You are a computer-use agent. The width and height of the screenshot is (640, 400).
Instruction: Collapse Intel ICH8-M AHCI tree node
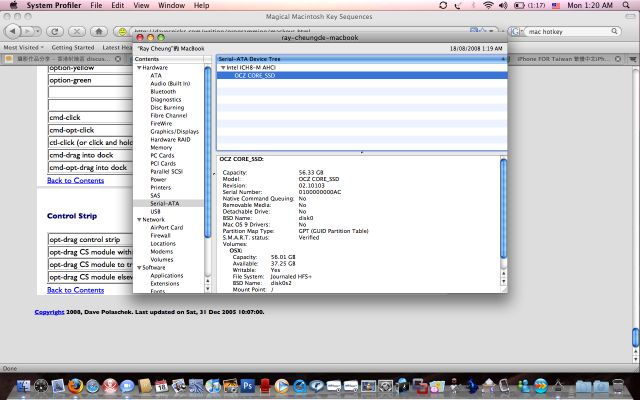(223, 67)
